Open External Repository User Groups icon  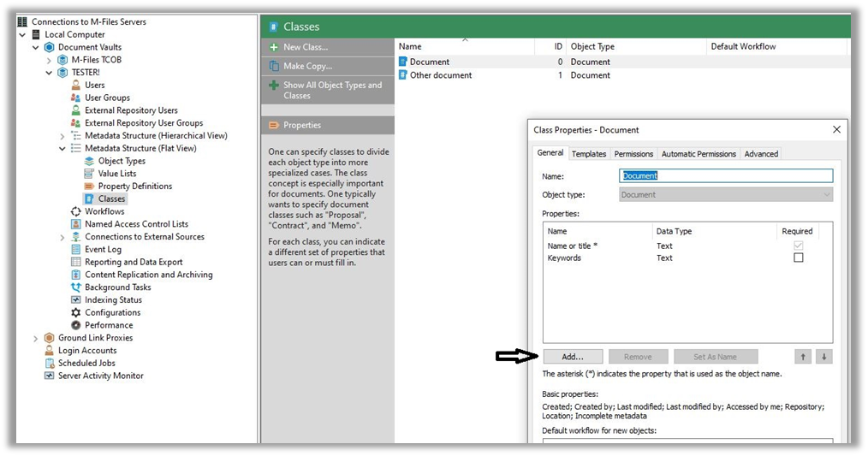[x=76, y=123]
